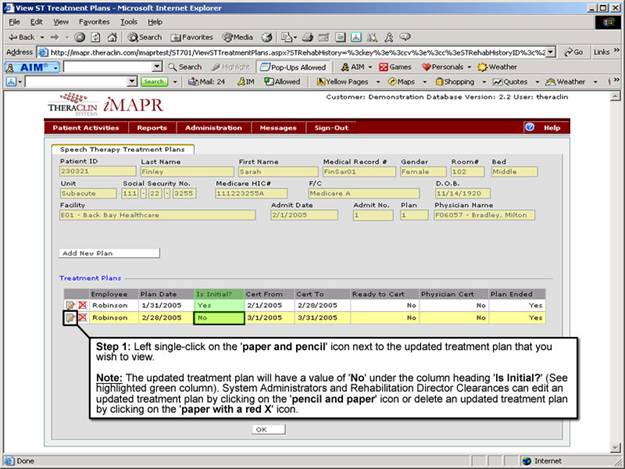The width and height of the screenshot is (625, 469).
Task: Delete the 1/31/2005 plan red X
Action: [x=83, y=305]
